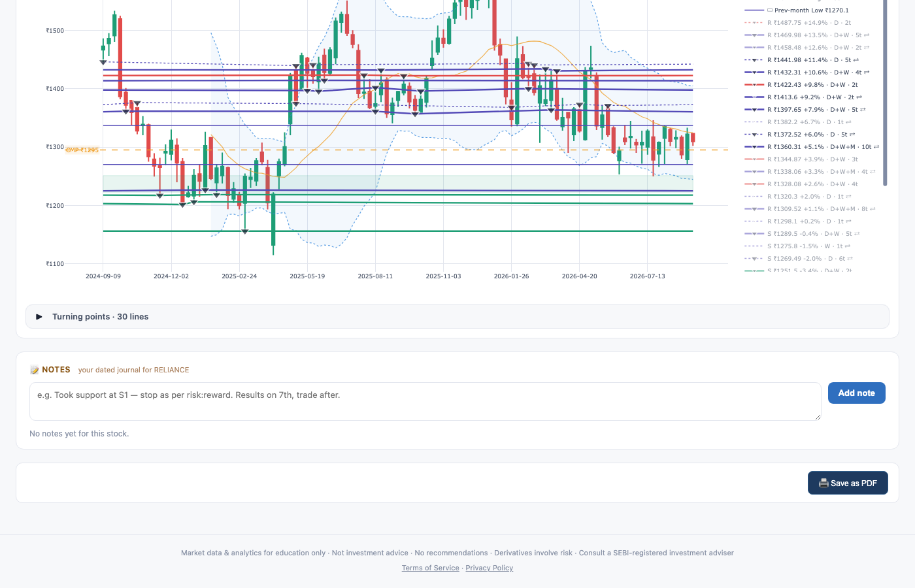The image size is (915, 588).
Task: Hide the R ₹1469.98 +13.5% resistance line
Action: pyautogui.click(x=807, y=35)
